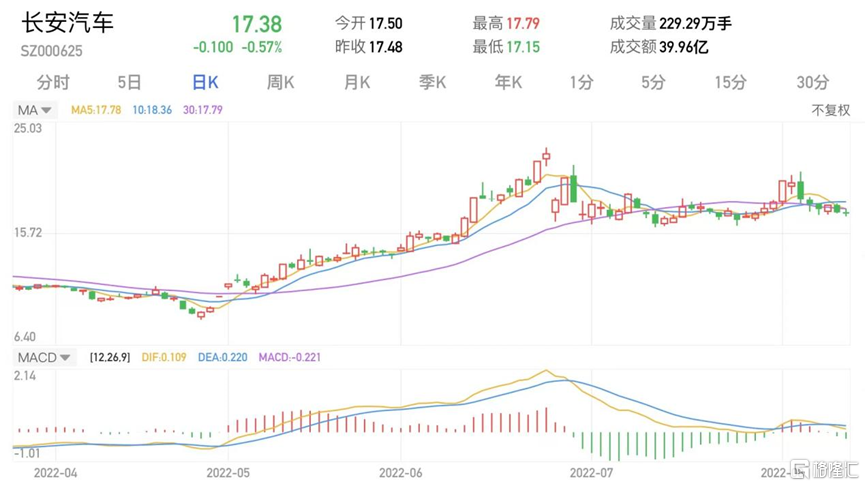Select the 1分 interval tab
This screenshot has height=486, width=865.
click(581, 83)
